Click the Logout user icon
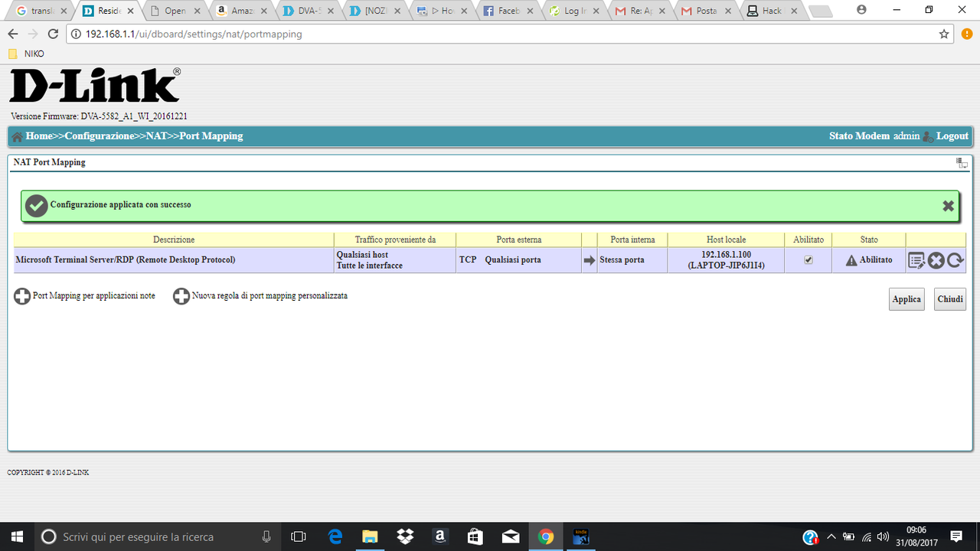The width and height of the screenshot is (980, 551). click(x=929, y=135)
